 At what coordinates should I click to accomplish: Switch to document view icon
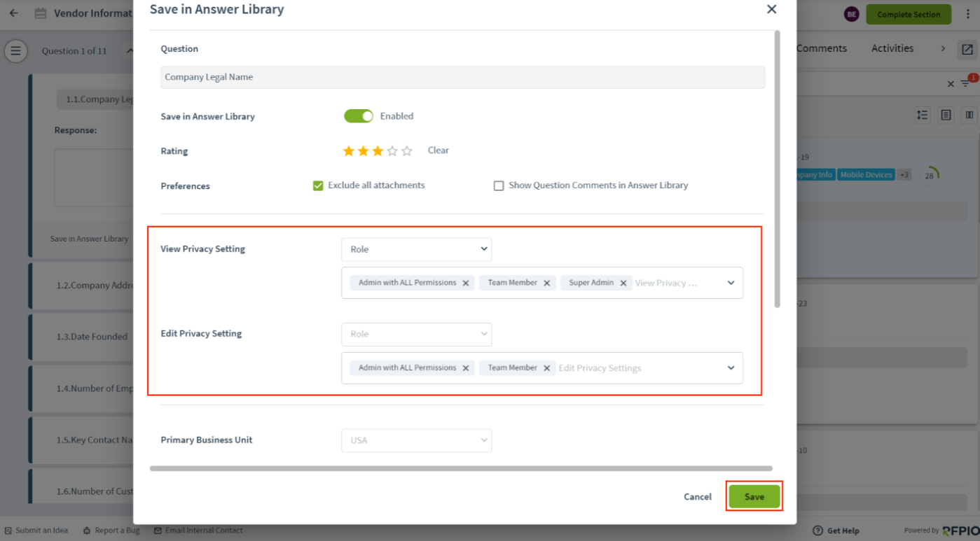coord(946,115)
